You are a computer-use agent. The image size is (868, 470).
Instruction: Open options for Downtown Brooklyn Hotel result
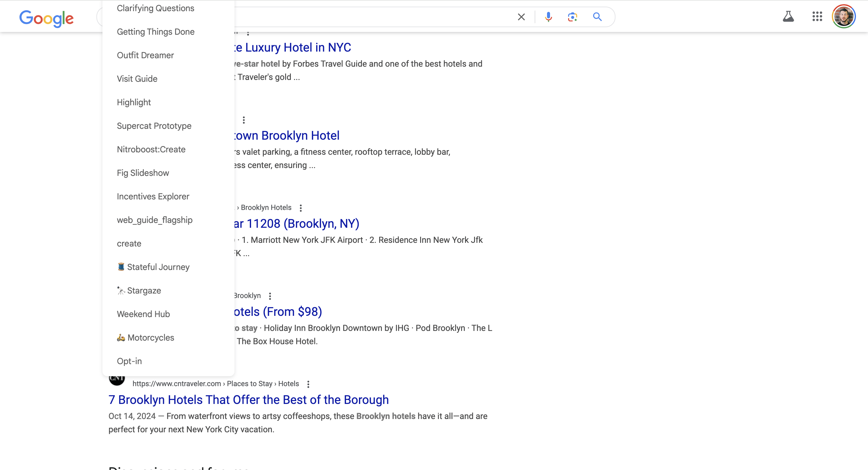244,120
